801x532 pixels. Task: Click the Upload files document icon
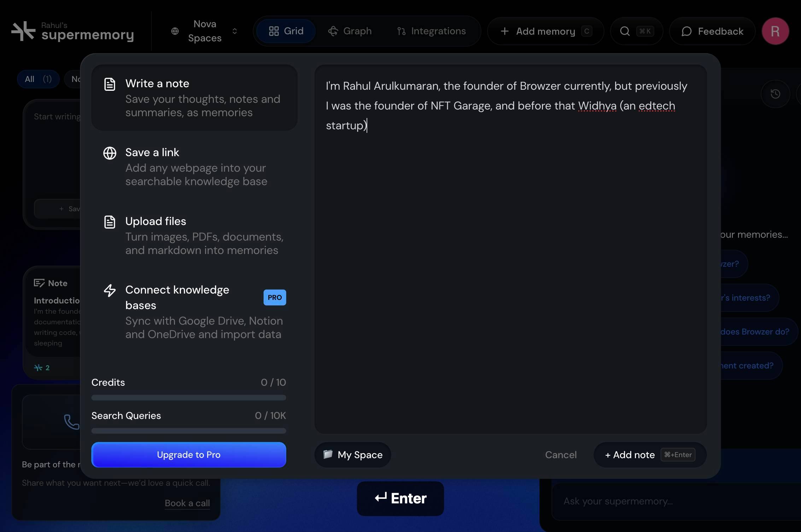tap(110, 222)
